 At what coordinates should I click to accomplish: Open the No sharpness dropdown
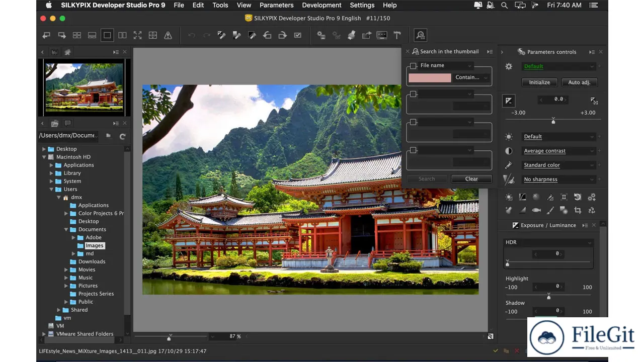click(558, 179)
